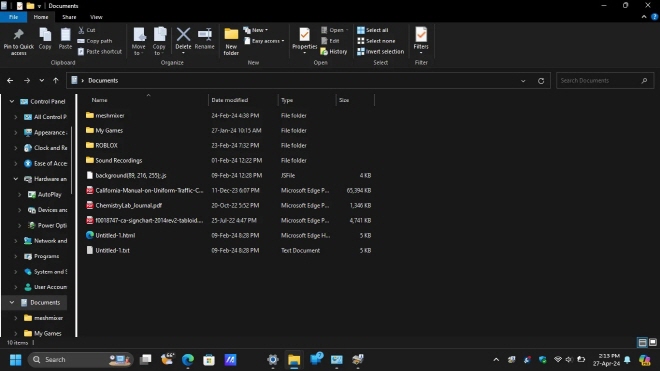The width and height of the screenshot is (660, 371).
Task: Open Microsoft Edge from the taskbar
Action: tap(188, 360)
